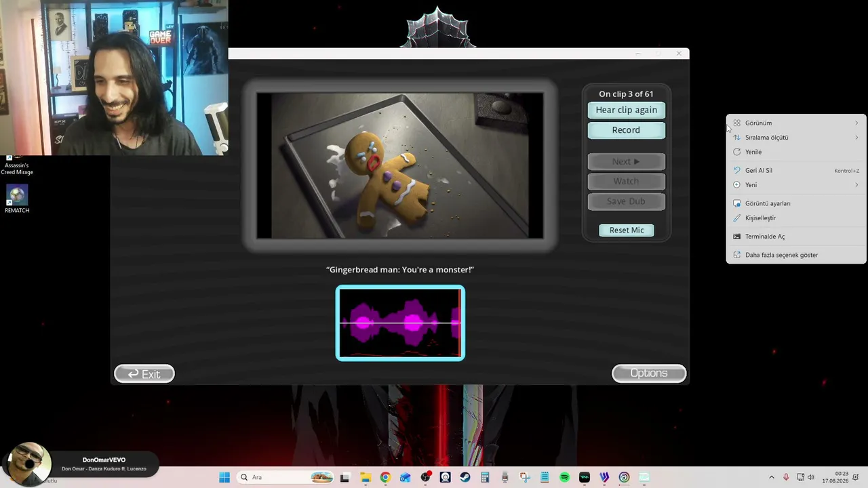Open Notepad from the taskbar

pos(545,477)
